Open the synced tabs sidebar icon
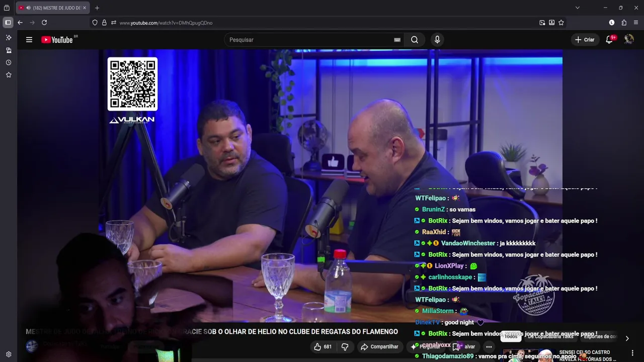 point(9,50)
